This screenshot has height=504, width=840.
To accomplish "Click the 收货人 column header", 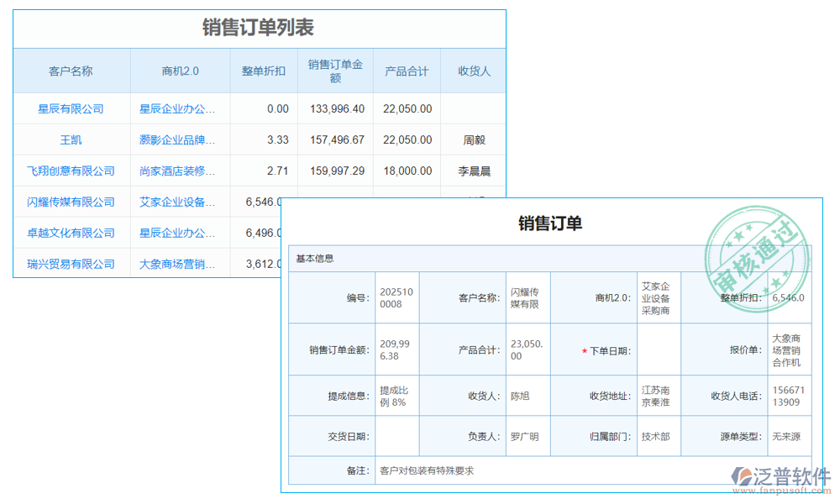I will [x=473, y=71].
